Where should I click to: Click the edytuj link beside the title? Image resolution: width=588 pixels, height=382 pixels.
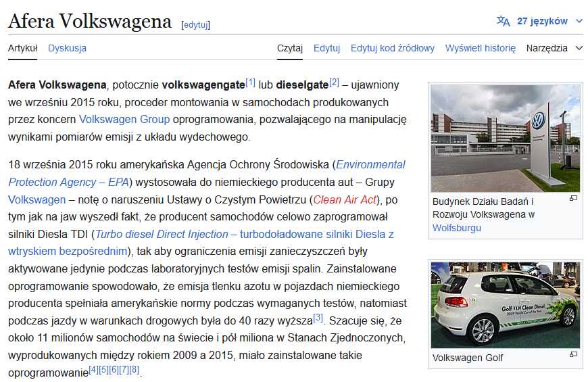pyautogui.click(x=195, y=25)
